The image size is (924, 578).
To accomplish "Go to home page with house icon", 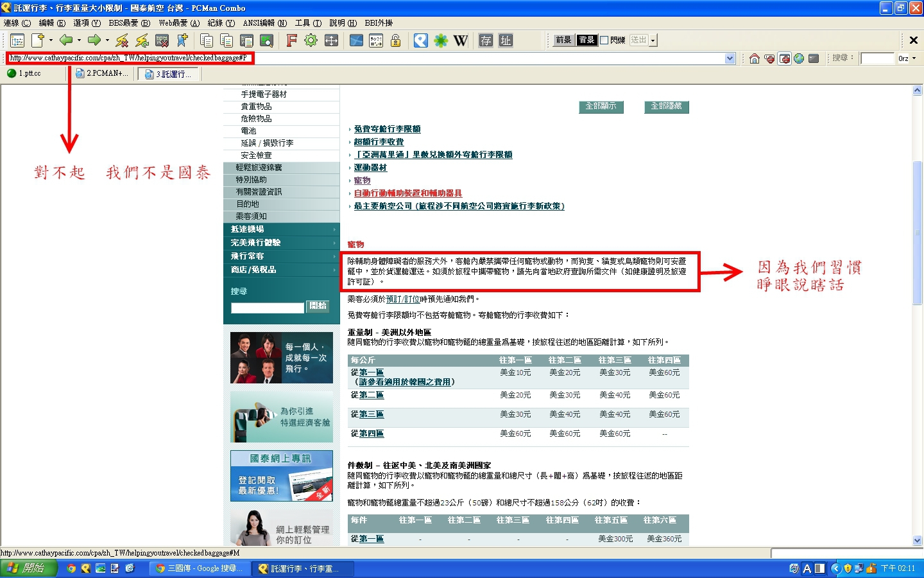I will 755,58.
